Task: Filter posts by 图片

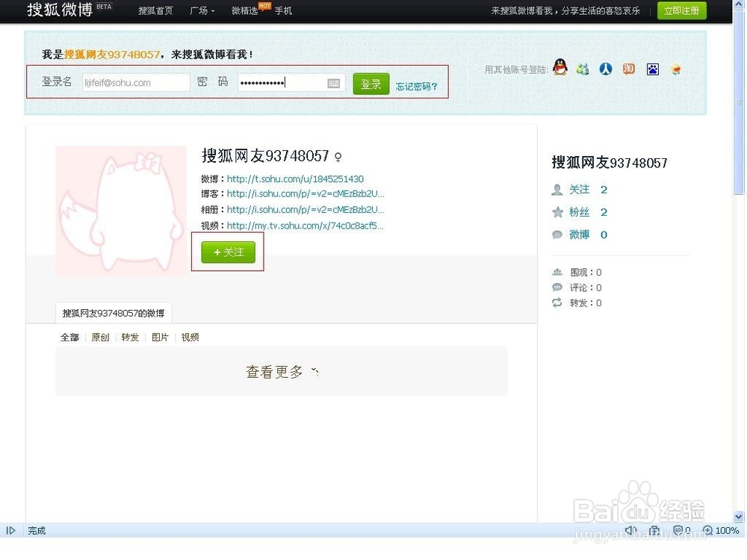Action: [160, 337]
